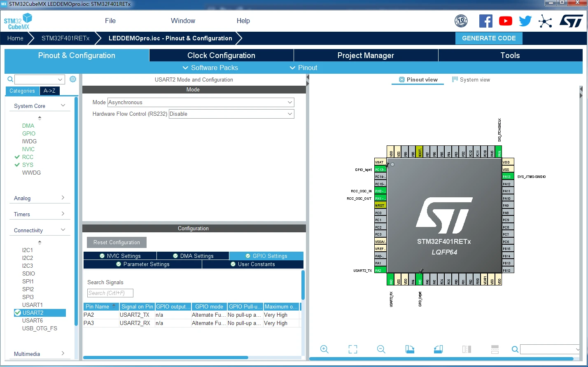Image resolution: width=588 pixels, height=367 pixels.
Task: Open the Pinout dropdown menu
Action: click(303, 68)
